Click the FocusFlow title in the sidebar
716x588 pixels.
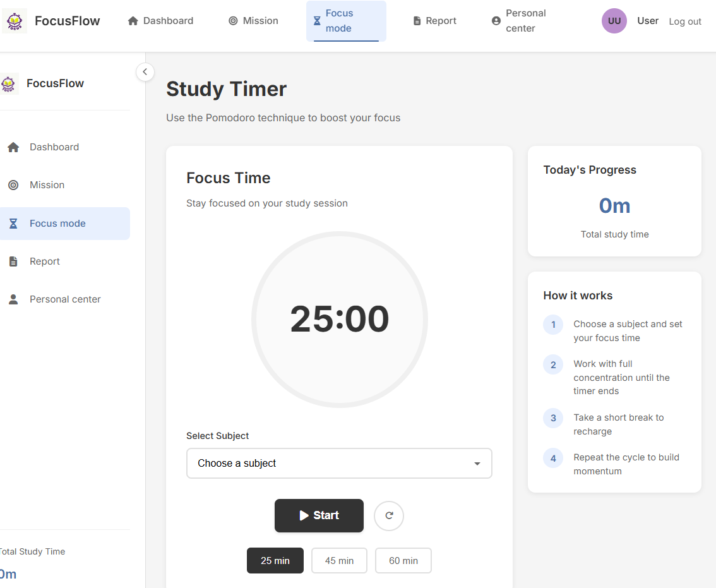[x=56, y=83]
